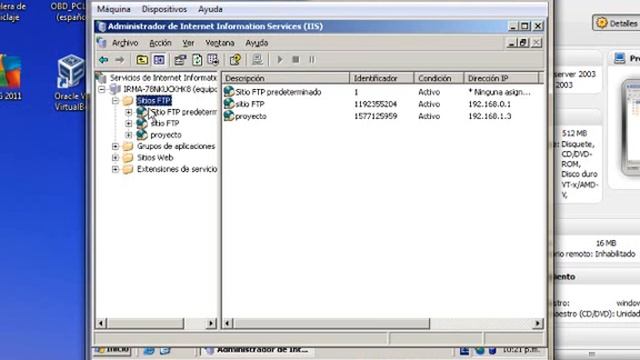Refresh the list with toolbar refresh icon
Screen dimensions: 640x360
coord(197,60)
